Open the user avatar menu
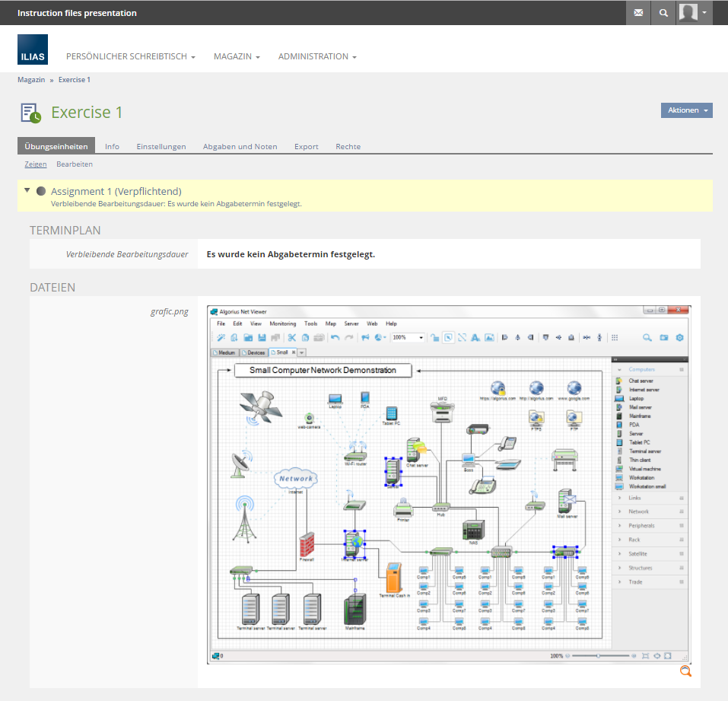This screenshot has height=701, width=728. pos(694,13)
